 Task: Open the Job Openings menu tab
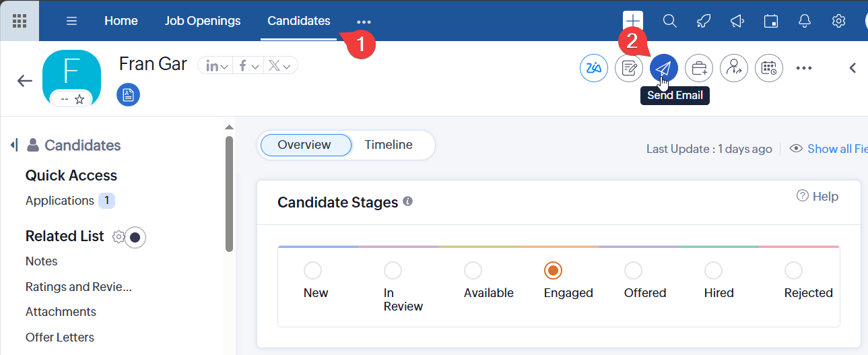(x=202, y=21)
